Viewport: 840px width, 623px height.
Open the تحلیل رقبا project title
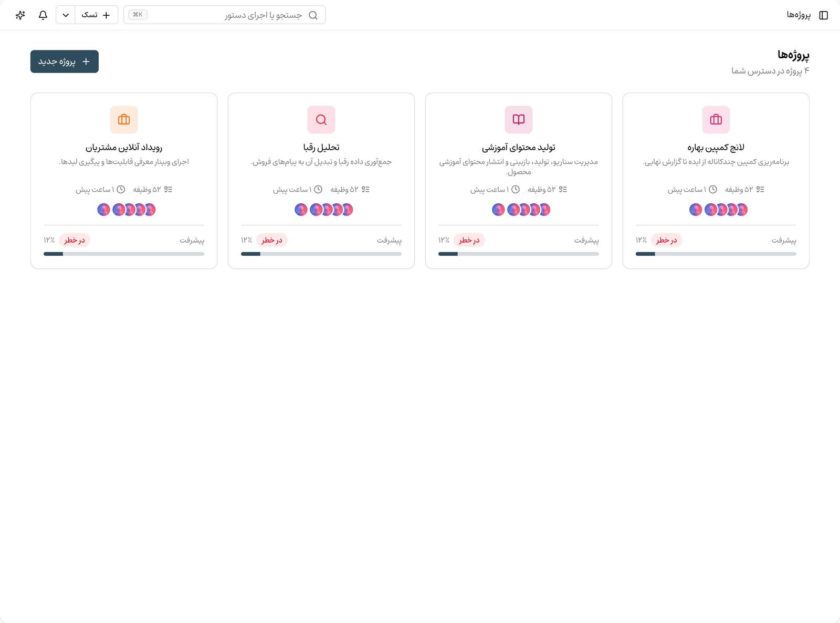point(321,147)
